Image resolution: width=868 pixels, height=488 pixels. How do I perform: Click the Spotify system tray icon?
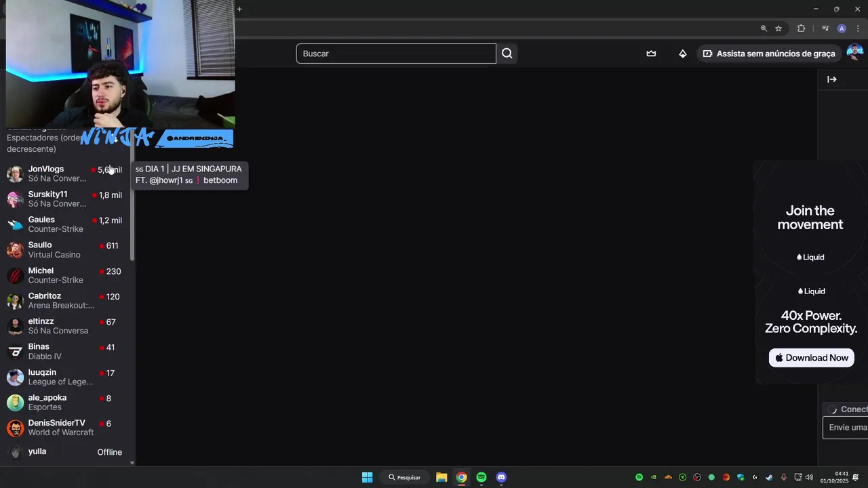click(x=639, y=477)
